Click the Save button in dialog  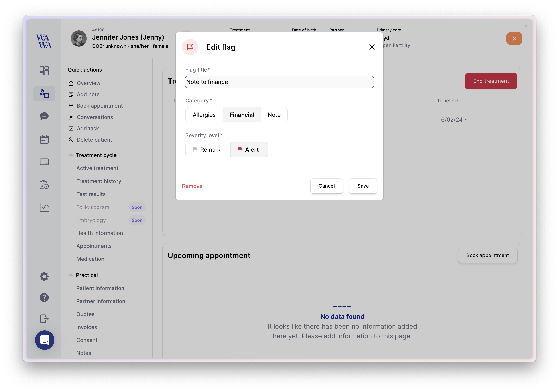[x=363, y=186]
